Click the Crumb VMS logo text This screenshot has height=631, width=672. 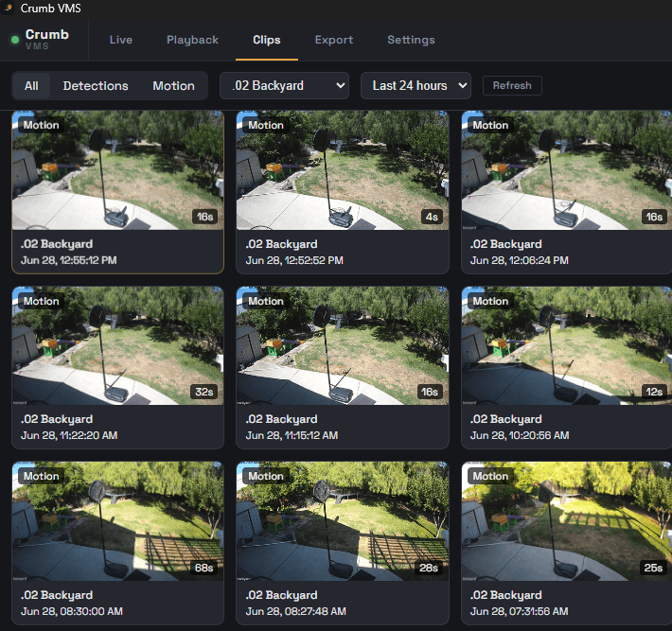(46, 39)
